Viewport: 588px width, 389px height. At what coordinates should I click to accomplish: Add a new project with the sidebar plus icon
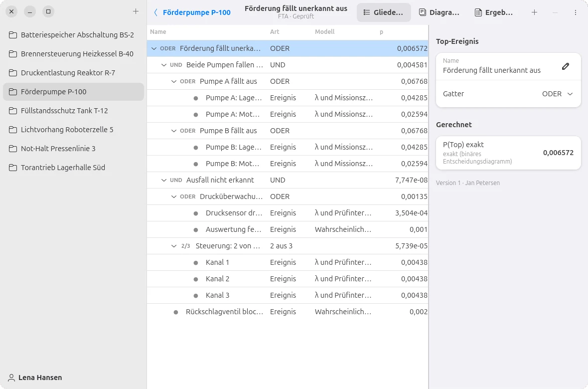(x=136, y=11)
